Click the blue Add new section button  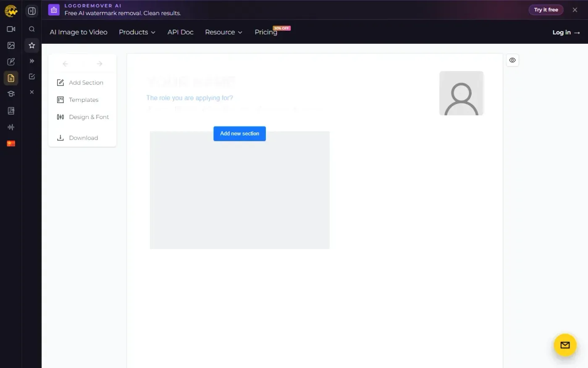click(x=239, y=134)
